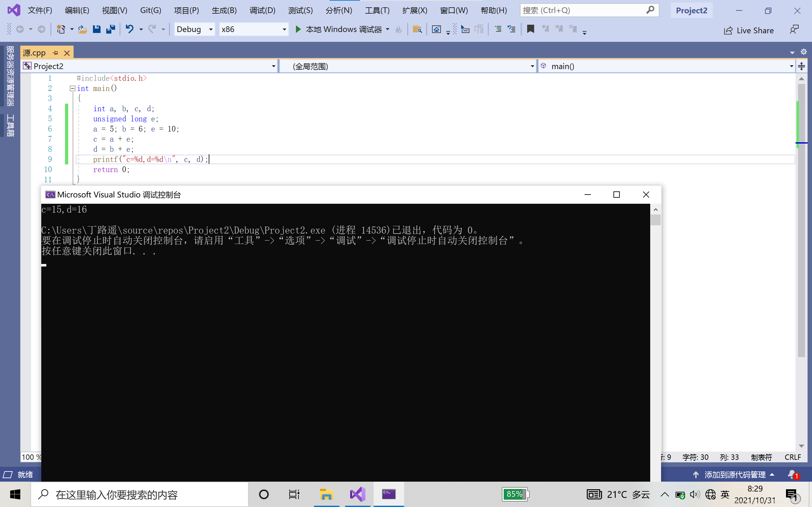Click the Run/Start debugging button
This screenshot has height=507, width=812.
pyautogui.click(x=298, y=29)
